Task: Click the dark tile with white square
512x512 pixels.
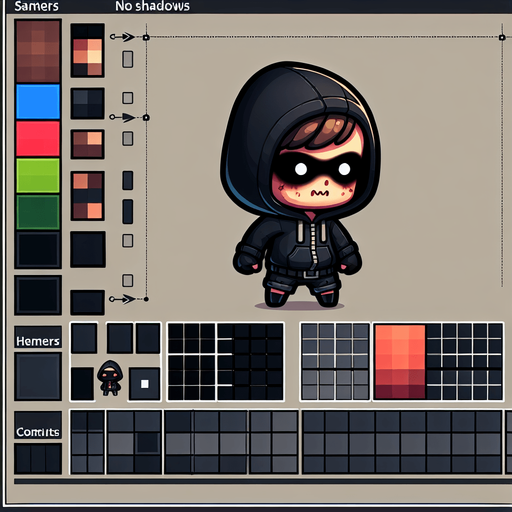Action: pos(144,384)
